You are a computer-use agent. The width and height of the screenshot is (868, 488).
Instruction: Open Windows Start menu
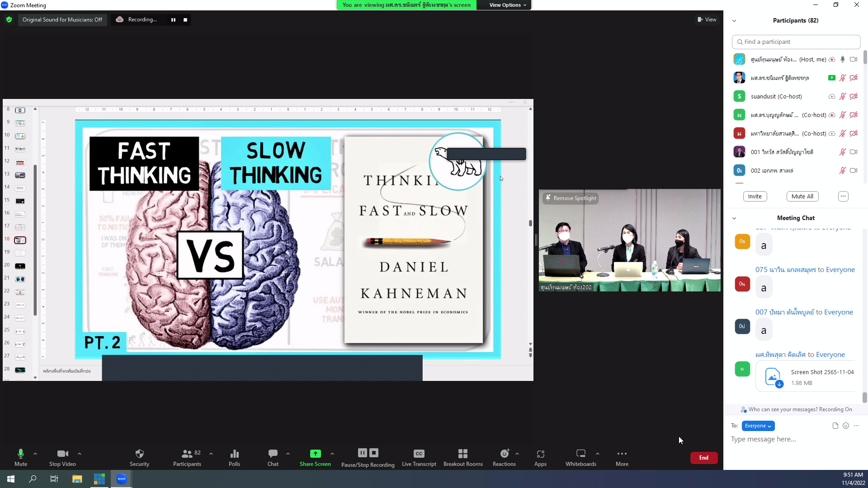coord(11,479)
